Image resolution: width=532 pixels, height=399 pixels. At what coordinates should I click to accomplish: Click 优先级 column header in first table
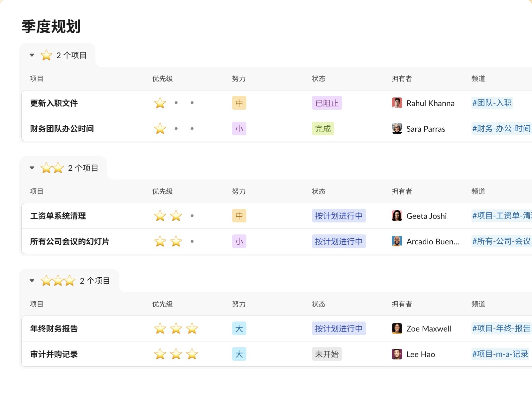click(162, 79)
